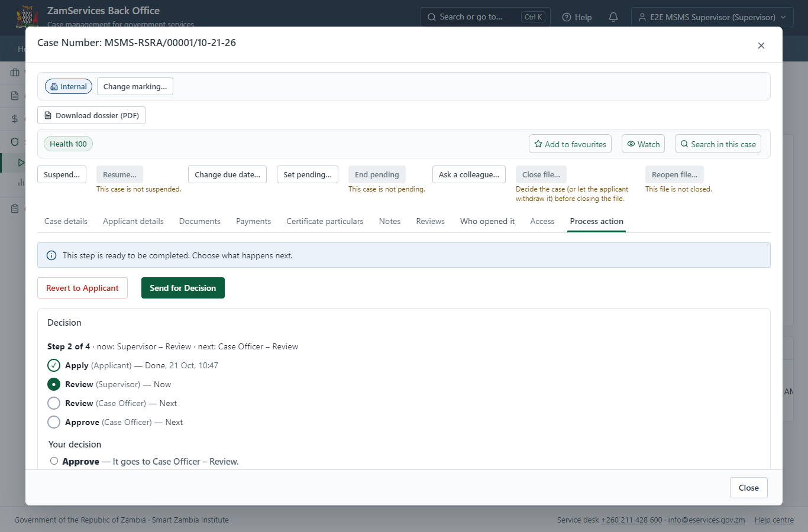Add this case to favourites
The image size is (808, 532).
tap(570, 144)
